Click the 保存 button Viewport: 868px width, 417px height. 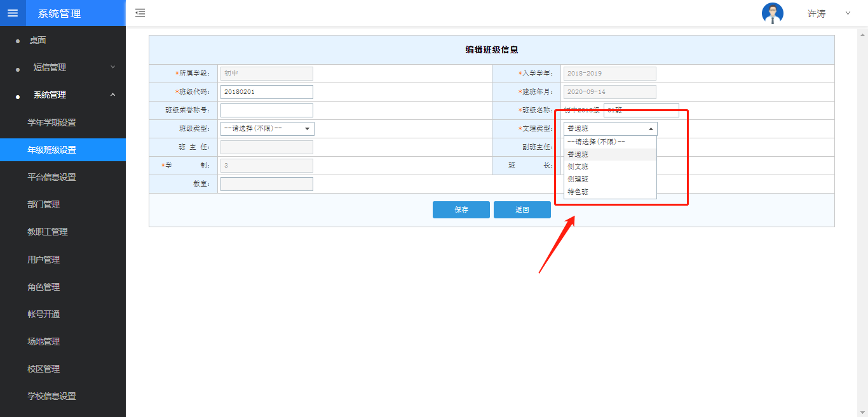(461, 210)
